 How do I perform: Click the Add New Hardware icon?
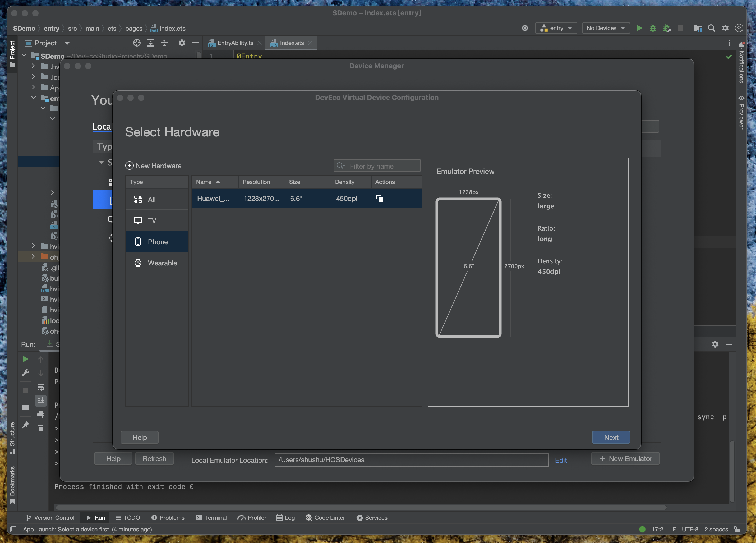click(129, 165)
